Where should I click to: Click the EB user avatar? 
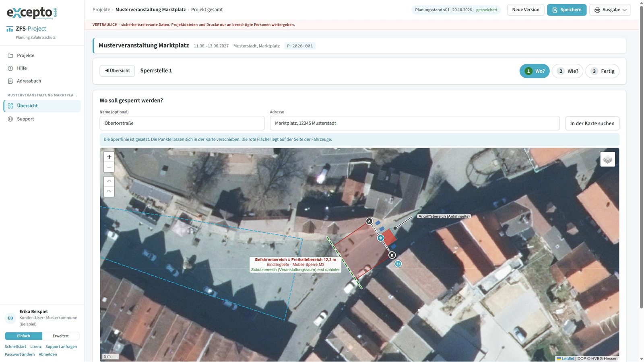point(10,318)
